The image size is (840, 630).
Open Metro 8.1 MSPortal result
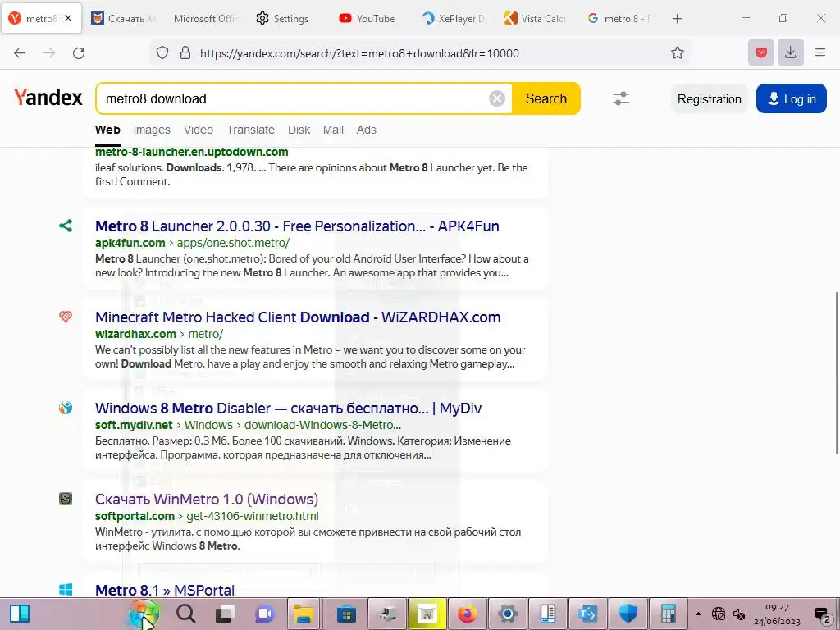coord(165,591)
